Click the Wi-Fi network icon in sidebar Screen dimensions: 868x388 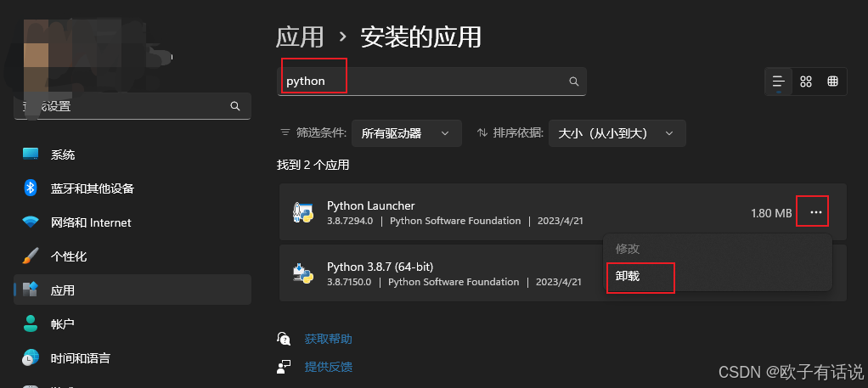coord(31,222)
